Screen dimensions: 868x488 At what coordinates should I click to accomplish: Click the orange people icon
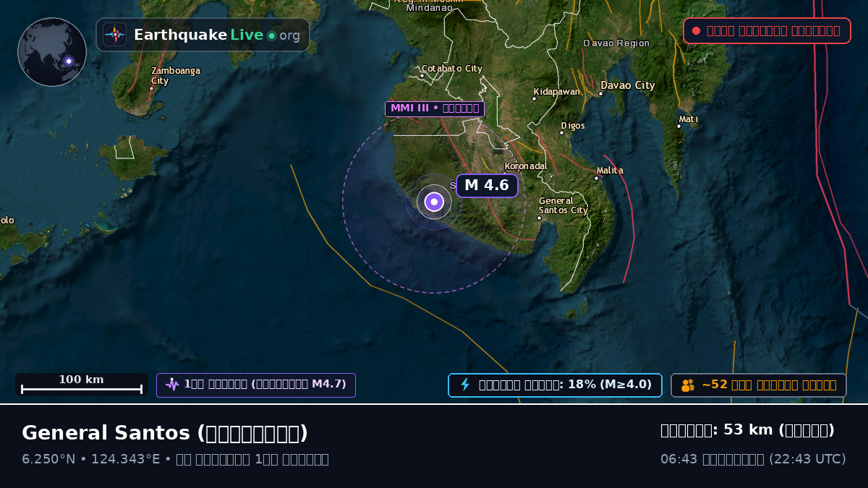[x=688, y=385]
